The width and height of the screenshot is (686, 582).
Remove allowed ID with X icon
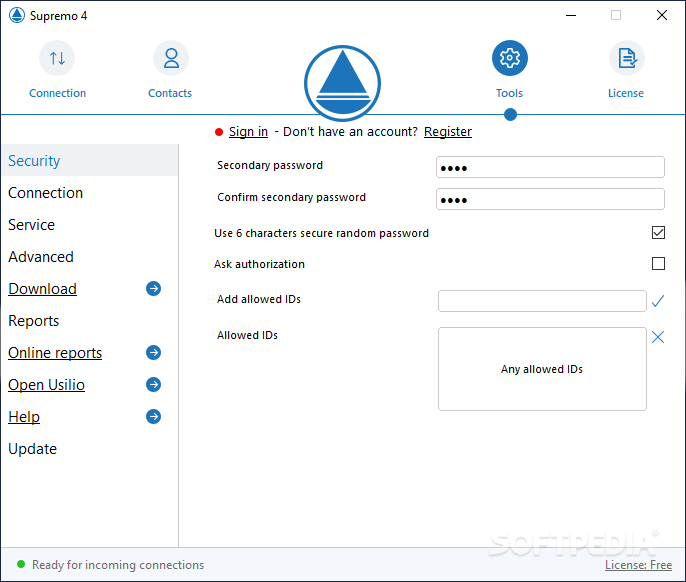658,337
